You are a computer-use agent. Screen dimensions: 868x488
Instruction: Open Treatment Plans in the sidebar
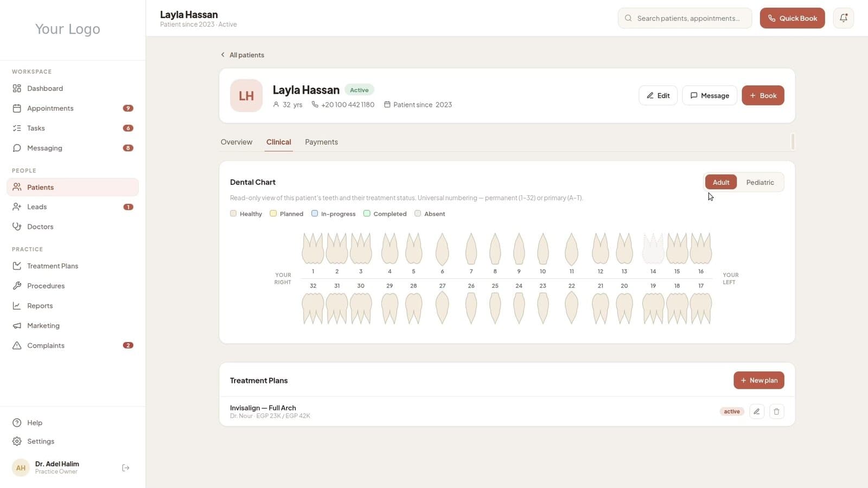coord(72,266)
